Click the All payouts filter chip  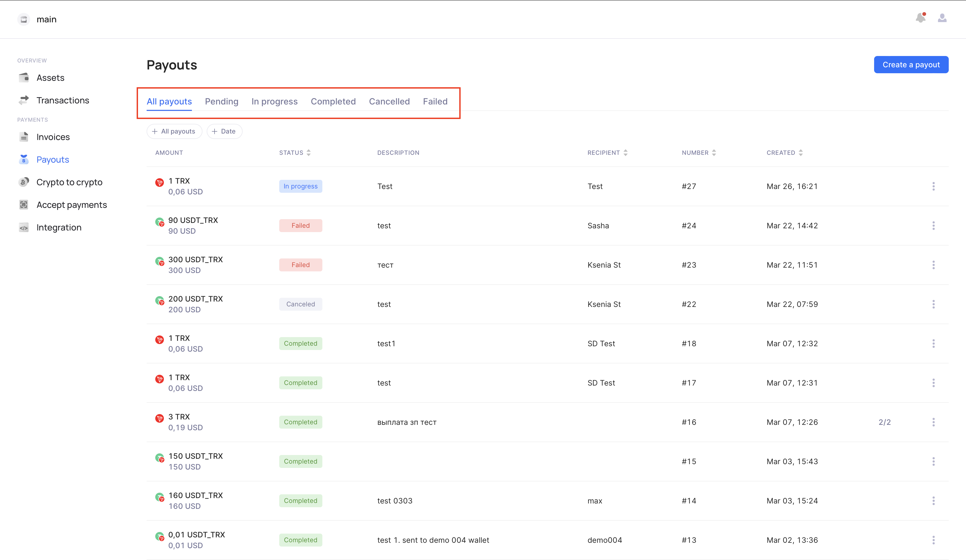point(174,131)
